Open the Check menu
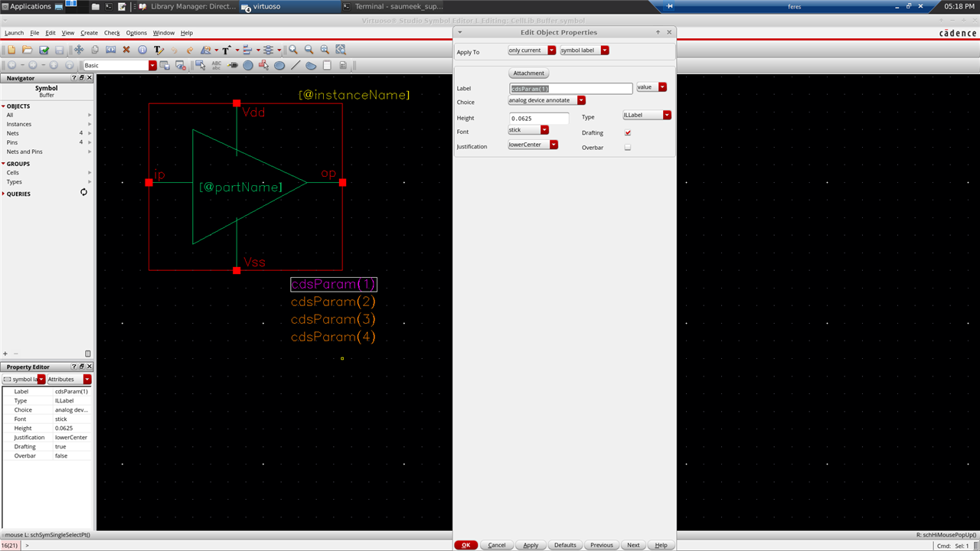 (x=112, y=33)
